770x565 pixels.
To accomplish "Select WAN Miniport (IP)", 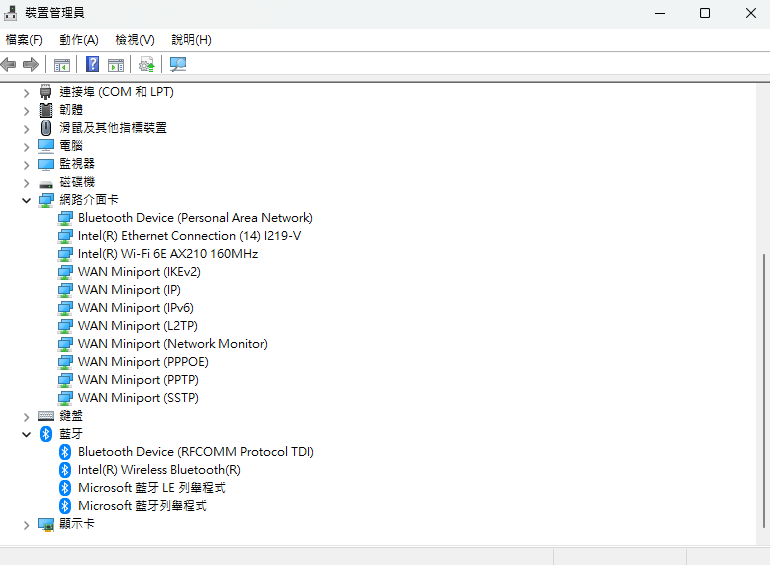I will click(x=129, y=290).
